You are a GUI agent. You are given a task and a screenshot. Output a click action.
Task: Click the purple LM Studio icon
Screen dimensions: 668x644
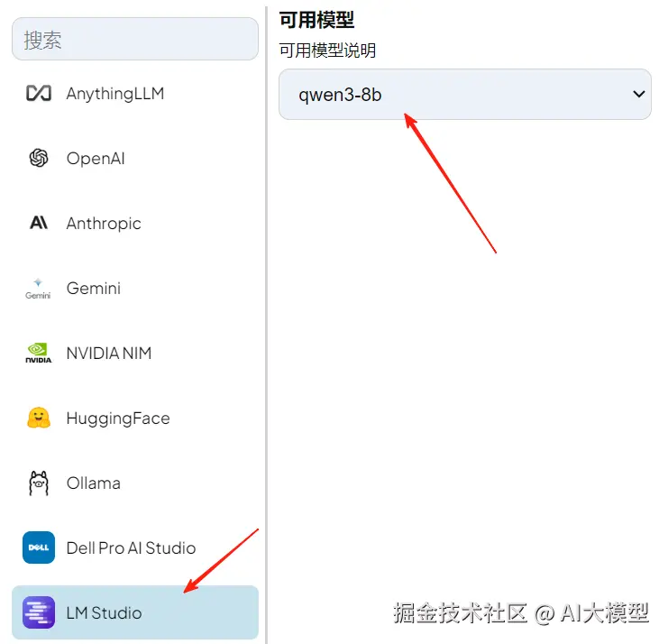click(39, 612)
